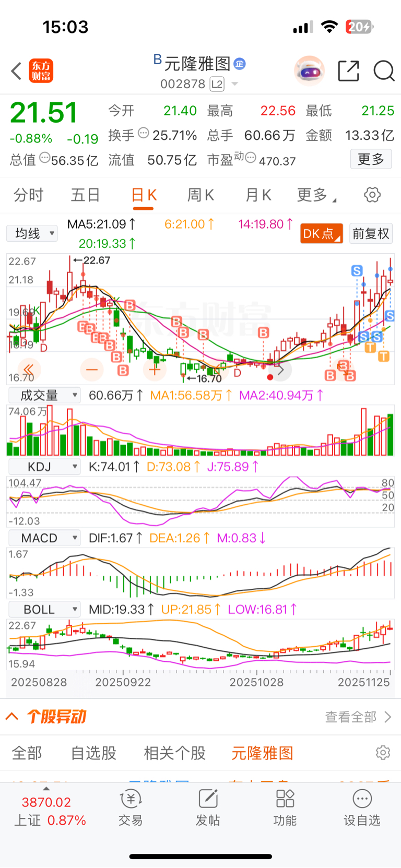Tap the MA1:56.58万 volume value
Viewport: 401px width, 868px height.
pyautogui.click(x=191, y=396)
